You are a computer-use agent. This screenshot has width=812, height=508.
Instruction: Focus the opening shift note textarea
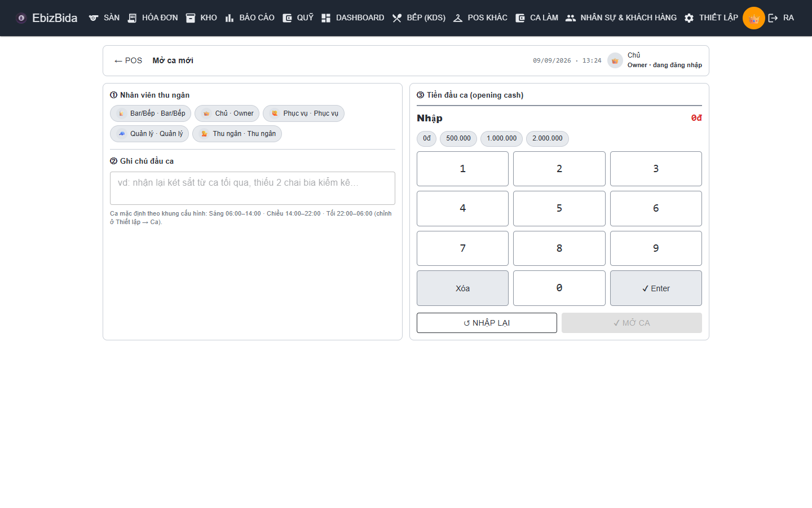point(253,188)
